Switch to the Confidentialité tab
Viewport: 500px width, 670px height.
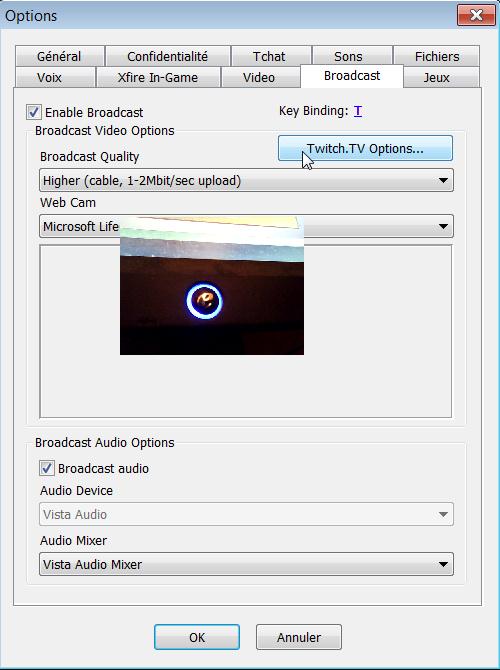(168, 56)
